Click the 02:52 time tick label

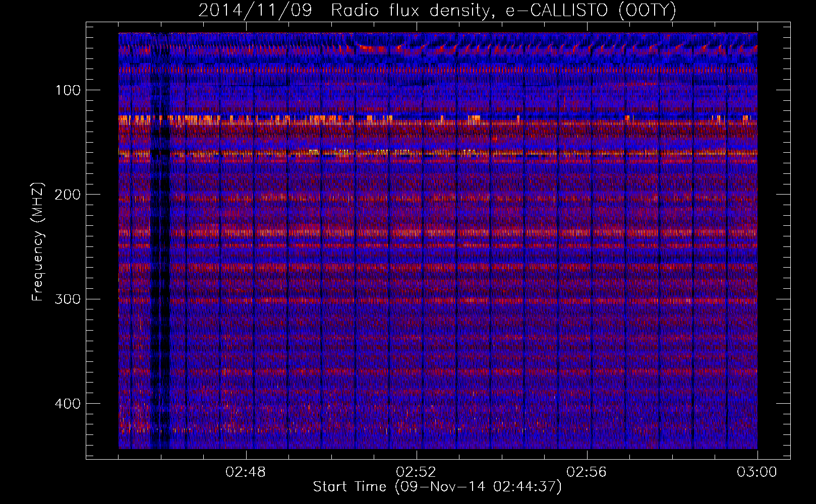pos(416,472)
